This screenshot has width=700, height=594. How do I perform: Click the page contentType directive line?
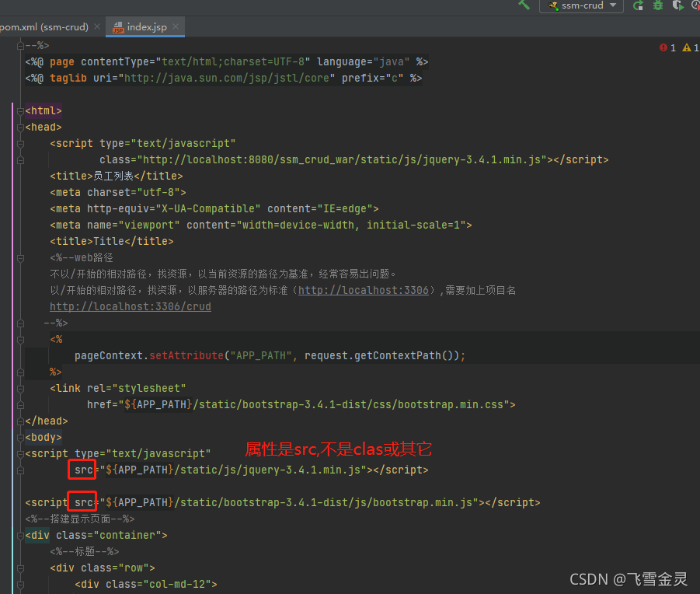click(x=227, y=61)
